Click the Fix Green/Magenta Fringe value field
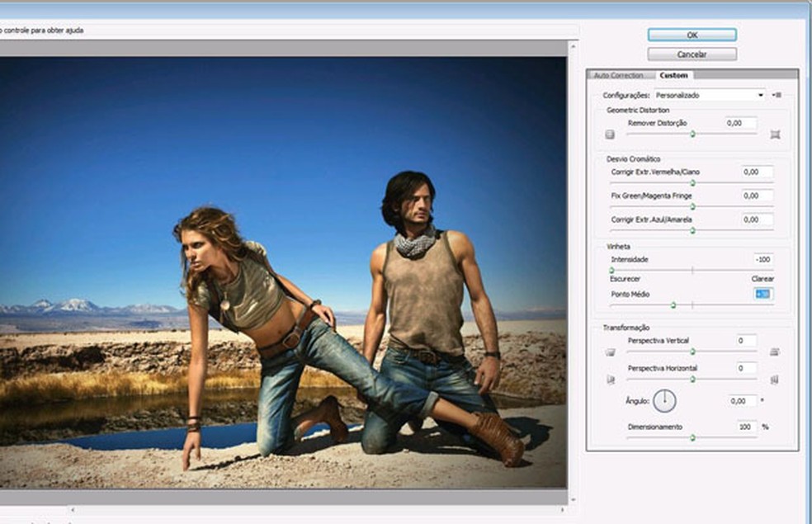This screenshot has height=524, width=812. 757,196
